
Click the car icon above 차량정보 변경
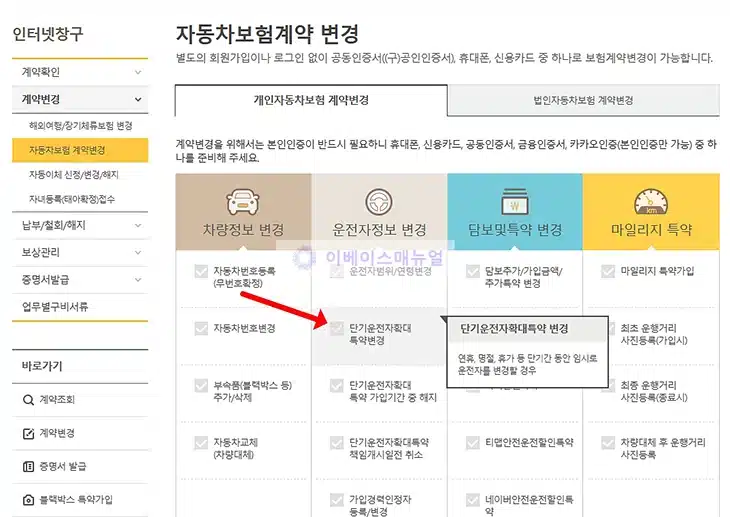243,202
